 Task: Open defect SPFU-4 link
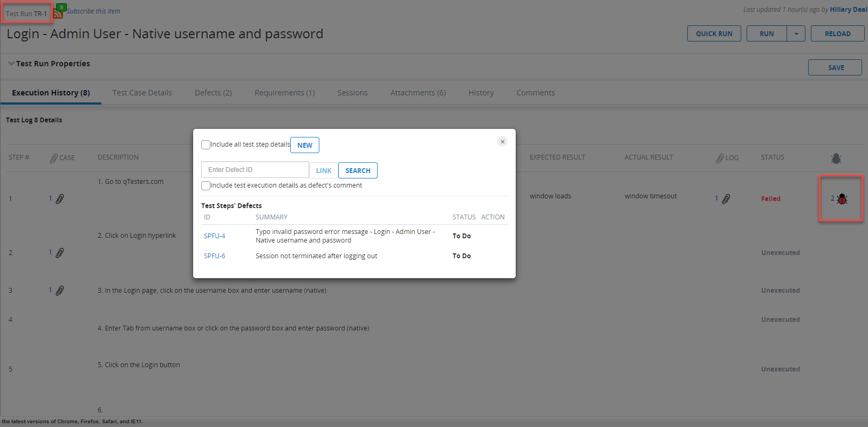(x=215, y=236)
